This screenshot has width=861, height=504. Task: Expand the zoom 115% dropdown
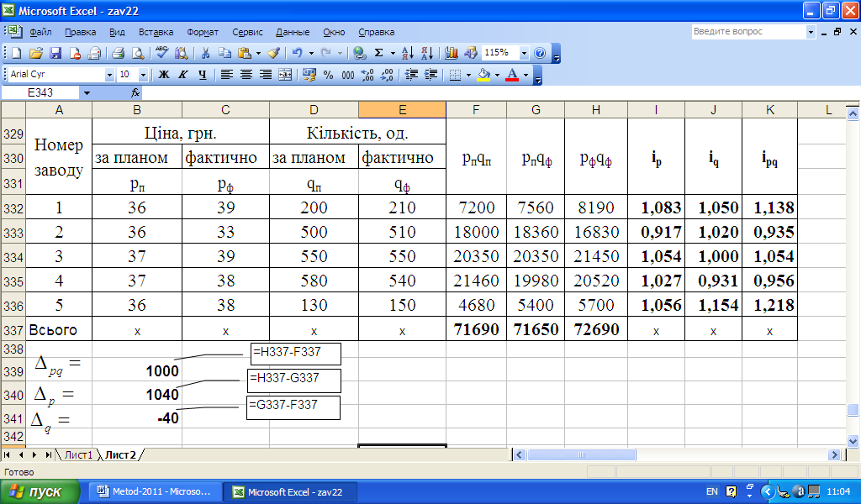pos(524,53)
